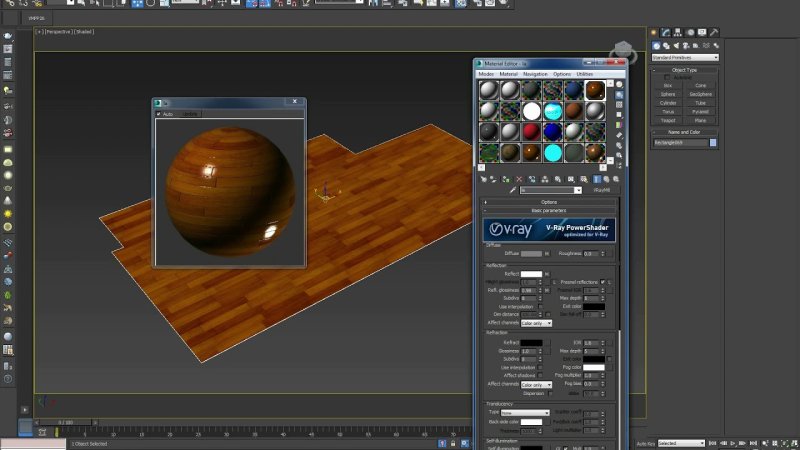
Task: Toggle Dispersion checkbox
Action: click(x=550, y=393)
